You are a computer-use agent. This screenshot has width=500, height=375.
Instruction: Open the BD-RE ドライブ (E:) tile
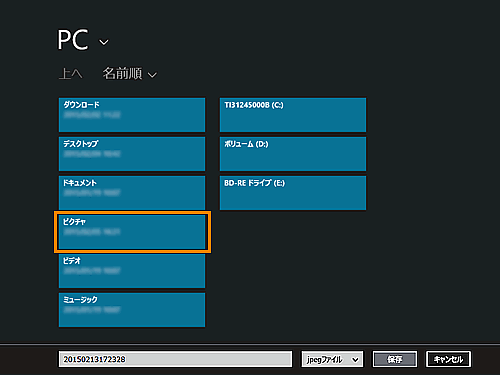coord(293,193)
